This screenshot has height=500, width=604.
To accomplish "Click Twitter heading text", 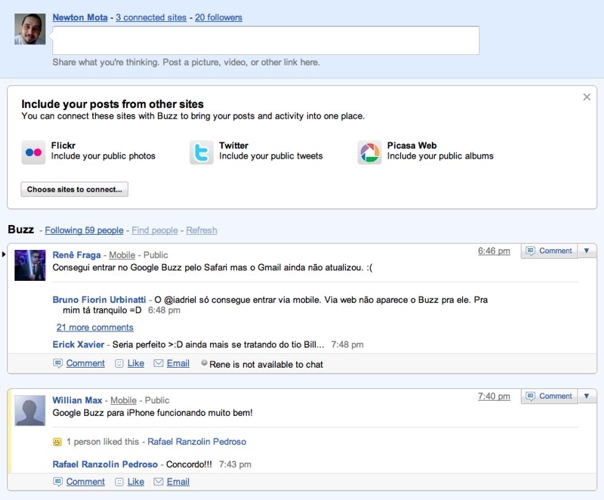I will [x=234, y=146].
